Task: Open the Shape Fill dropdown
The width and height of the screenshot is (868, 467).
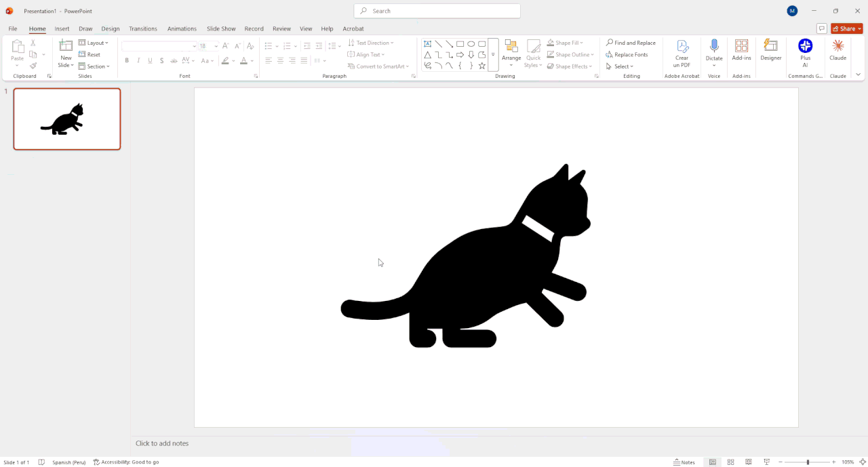Action: click(566, 43)
